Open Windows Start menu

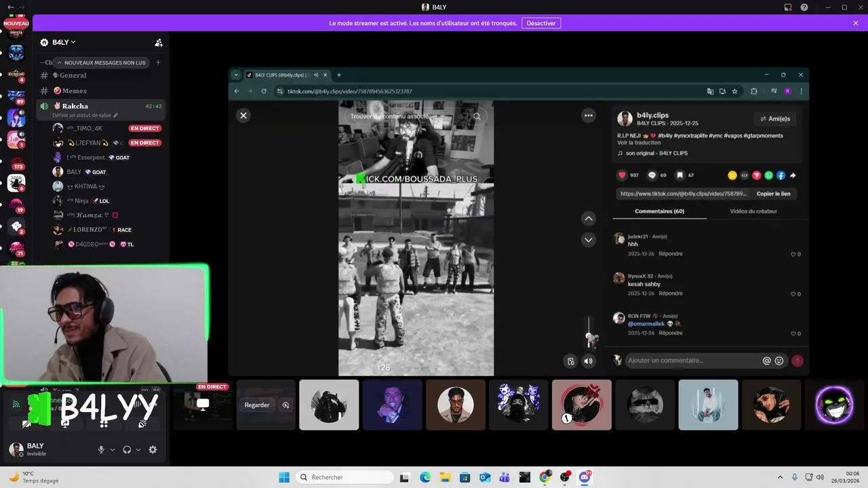point(284,477)
